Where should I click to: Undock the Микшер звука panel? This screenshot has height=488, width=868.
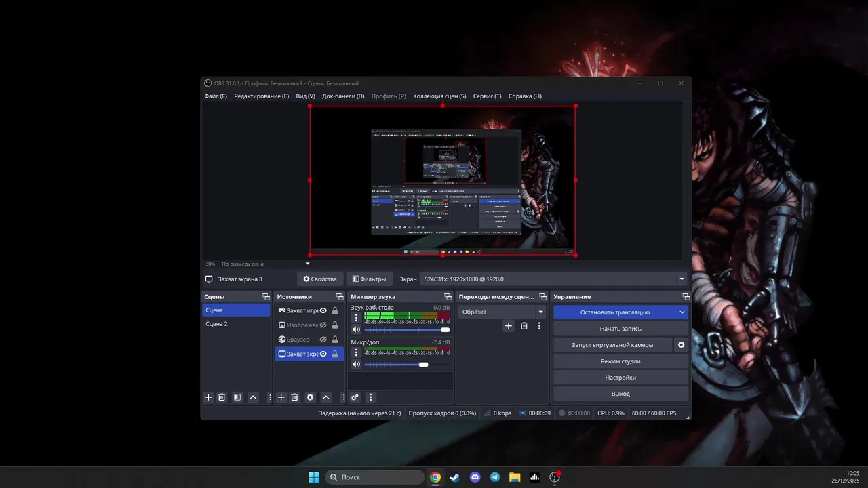click(x=448, y=296)
